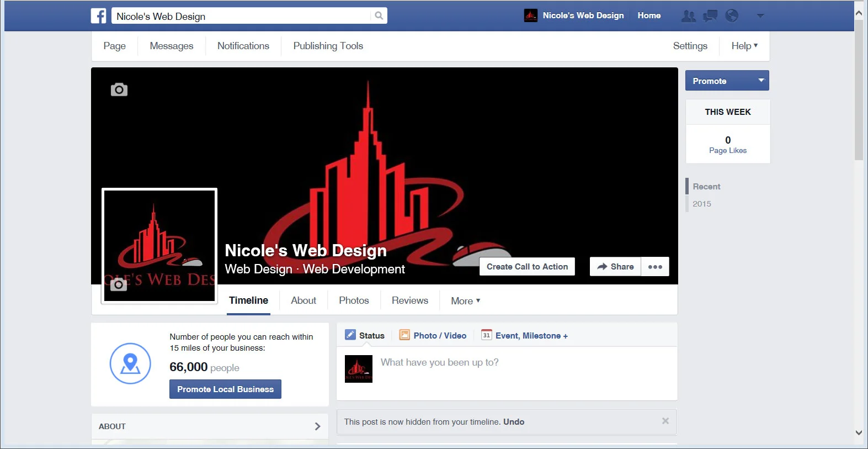Click the search input field
Screen dimensions: 868x449
tap(242, 16)
